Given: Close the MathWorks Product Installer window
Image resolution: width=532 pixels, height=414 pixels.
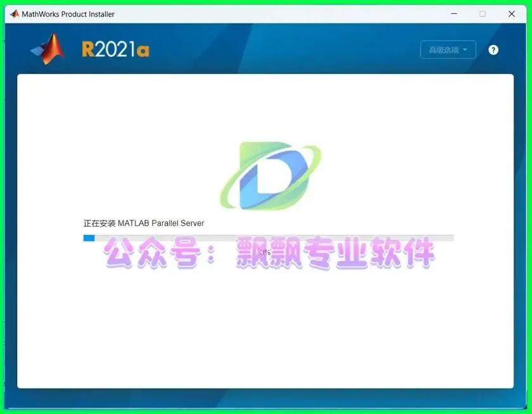Looking at the screenshot, I should point(512,14).
